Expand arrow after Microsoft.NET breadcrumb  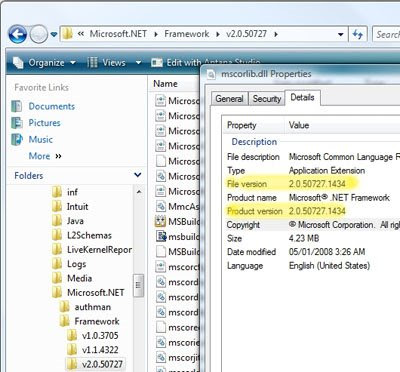pos(156,34)
